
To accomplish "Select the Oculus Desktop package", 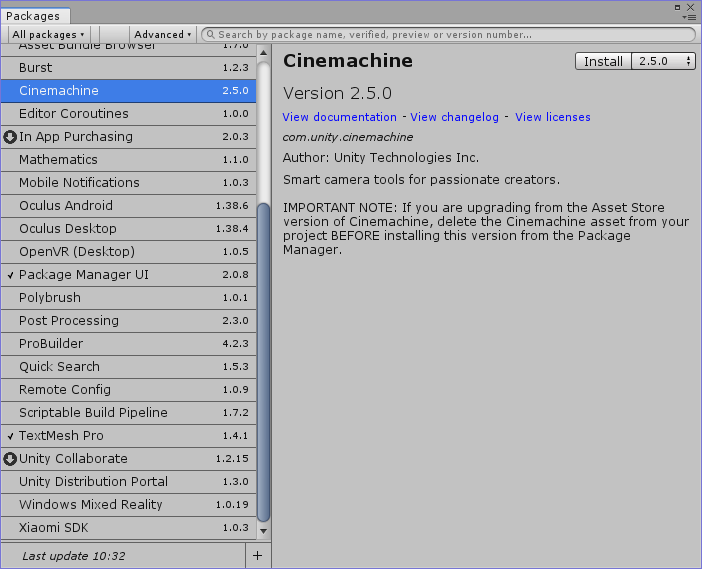I will [128, 229].
